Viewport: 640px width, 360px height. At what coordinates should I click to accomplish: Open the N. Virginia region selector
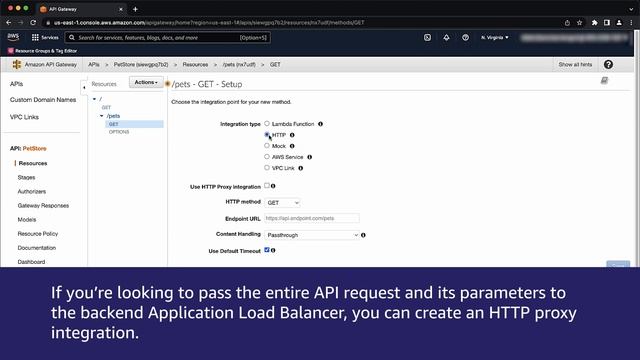tap(494, 38)
